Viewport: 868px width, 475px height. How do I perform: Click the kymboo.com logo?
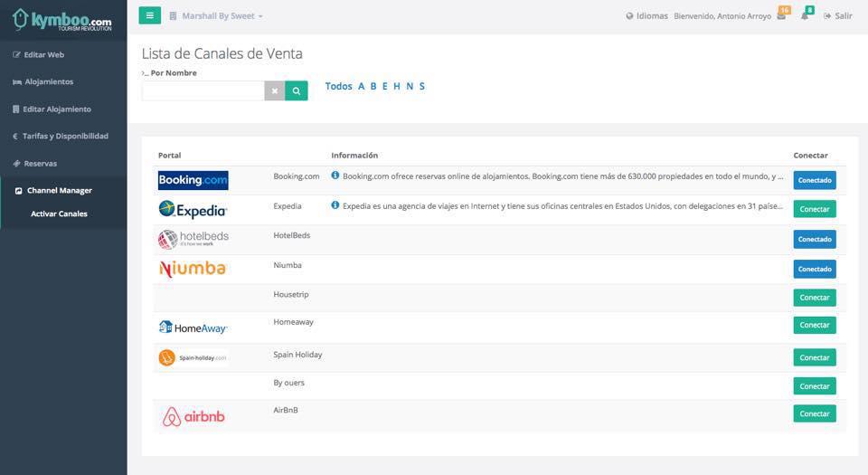(x=62, y=20)
